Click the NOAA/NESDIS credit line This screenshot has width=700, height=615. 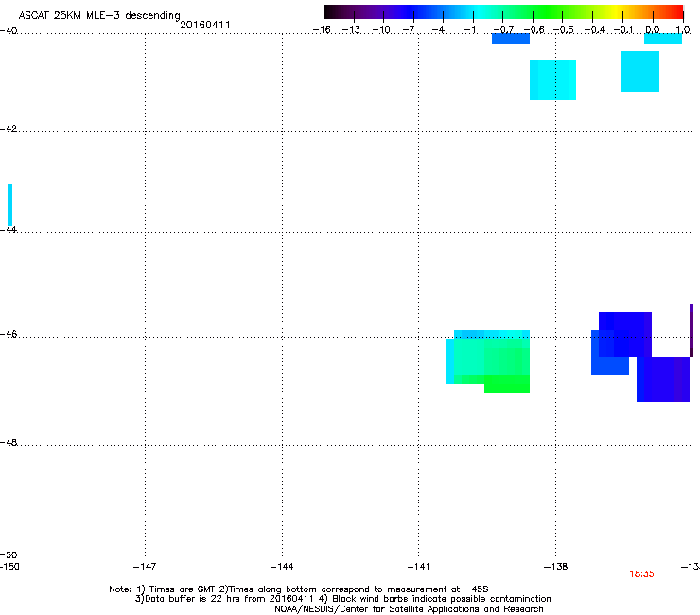click(409, 609)
